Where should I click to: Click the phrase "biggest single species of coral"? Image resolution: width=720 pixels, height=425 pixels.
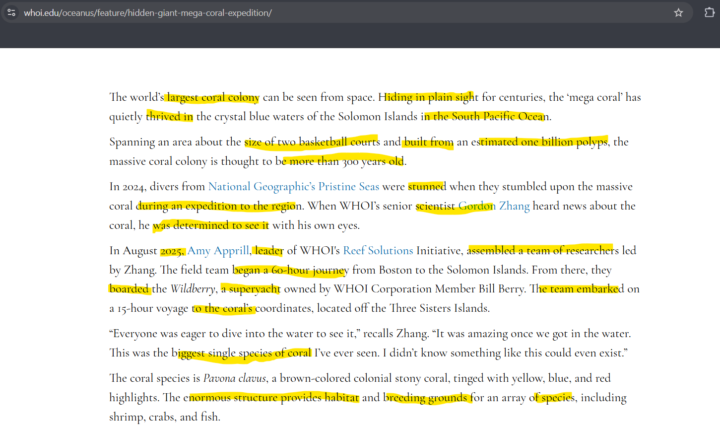(242, 353)
